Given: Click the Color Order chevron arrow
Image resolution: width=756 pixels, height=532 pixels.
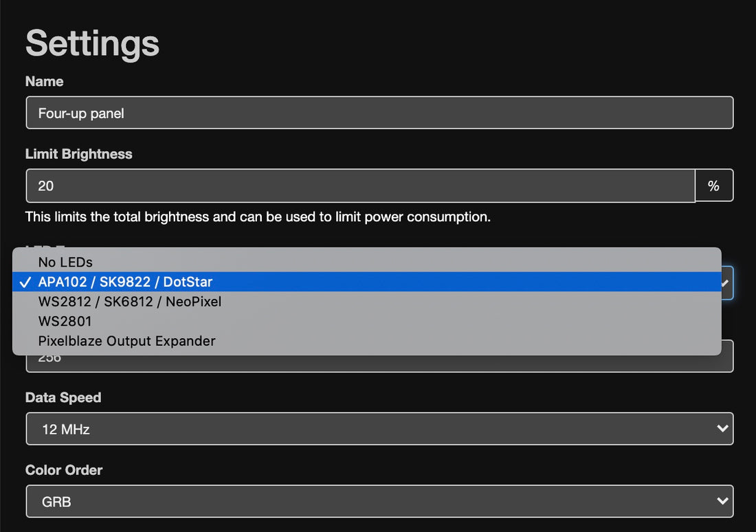Looking at the screenshot, I should point(722,501).
